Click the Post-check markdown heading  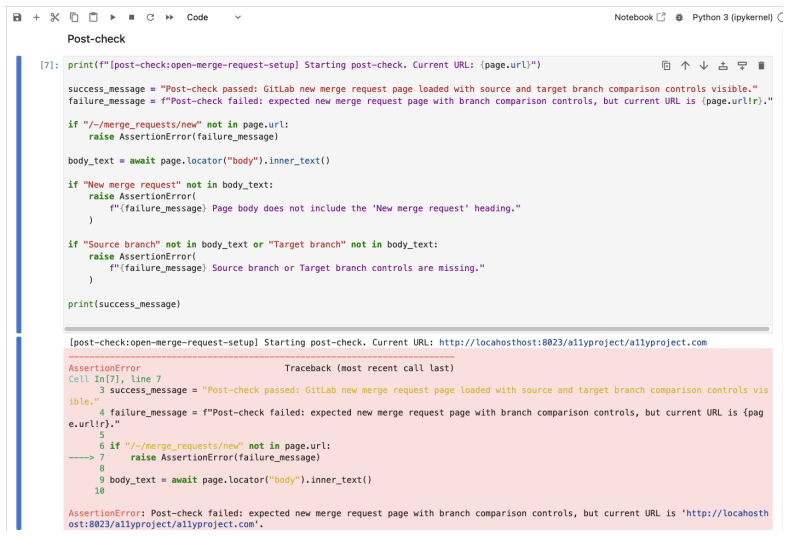click(96, 39)
